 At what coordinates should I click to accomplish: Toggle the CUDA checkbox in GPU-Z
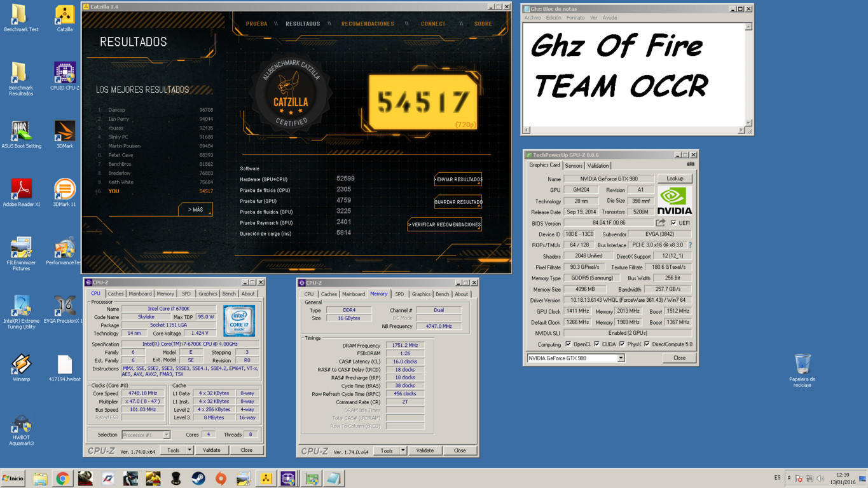coord(596,344)
